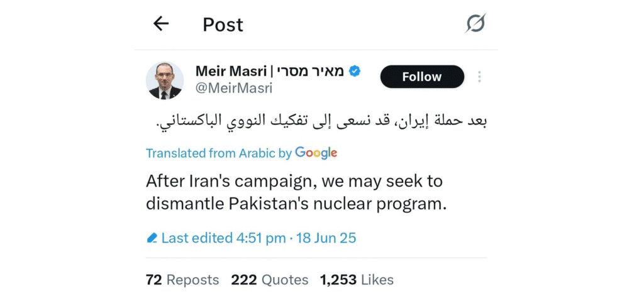Open the three-dot more options menu
The width and height of the screenshot is (644, 303).
click(479, 77)
